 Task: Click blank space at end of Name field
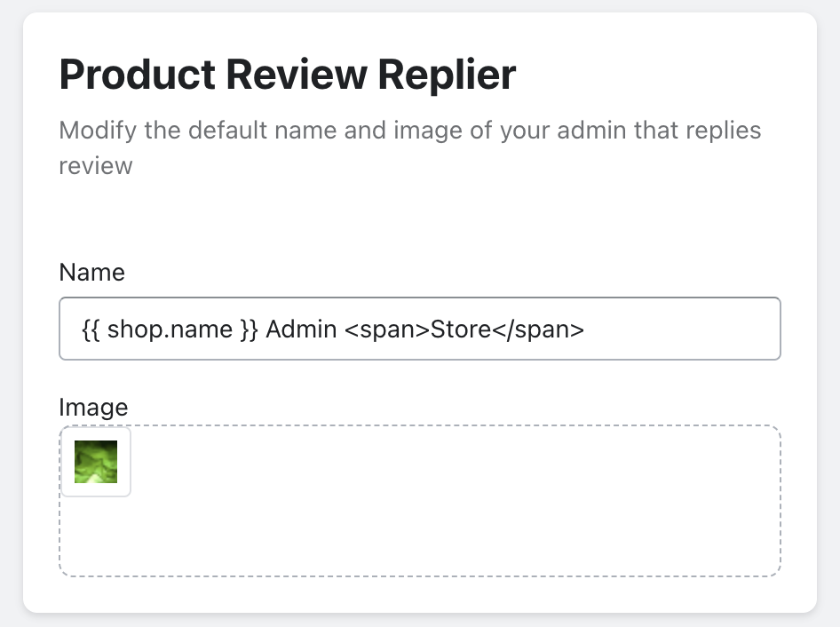[x=684, y=329]
